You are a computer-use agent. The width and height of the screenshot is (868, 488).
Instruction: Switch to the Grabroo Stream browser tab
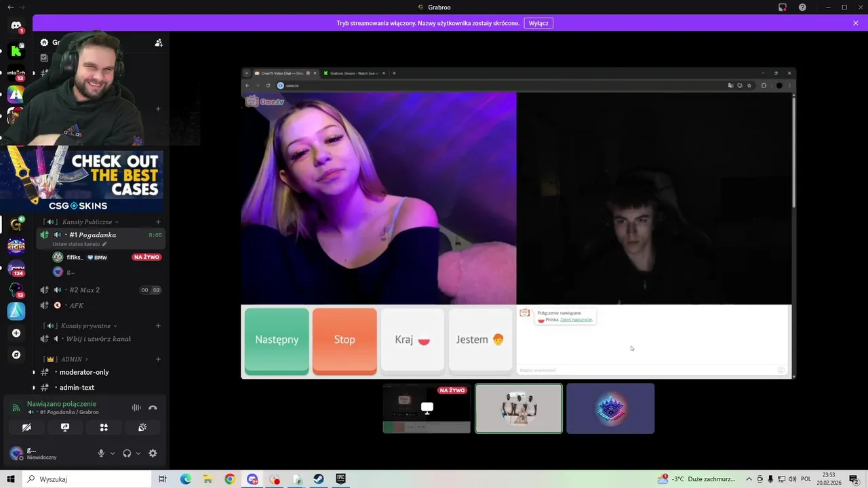point(353,73)
